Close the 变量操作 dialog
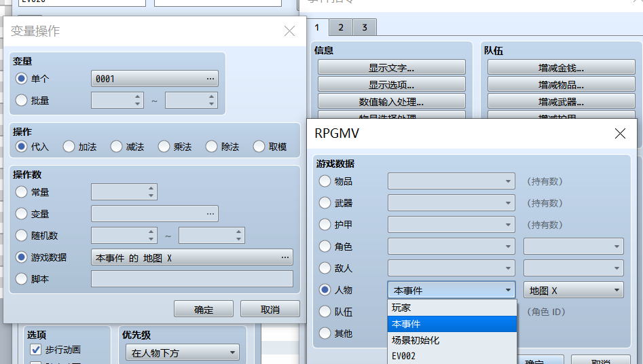Image resolution: width=643 pixels, height=364 pixels. pyautogui.click(x=289, y=31)
